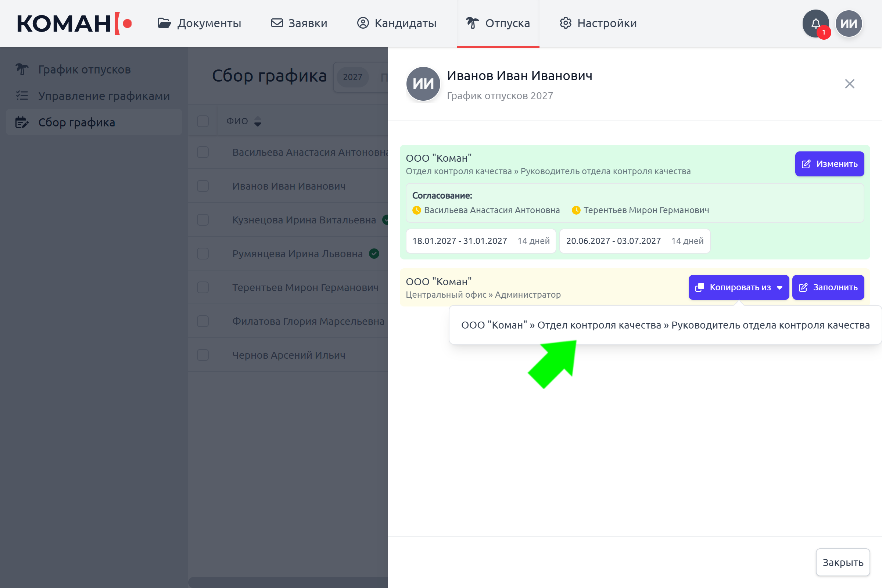Expand the Копировать из dropdown
The width and height of the screenshot is (882, 588).
[x=738, y=287]
